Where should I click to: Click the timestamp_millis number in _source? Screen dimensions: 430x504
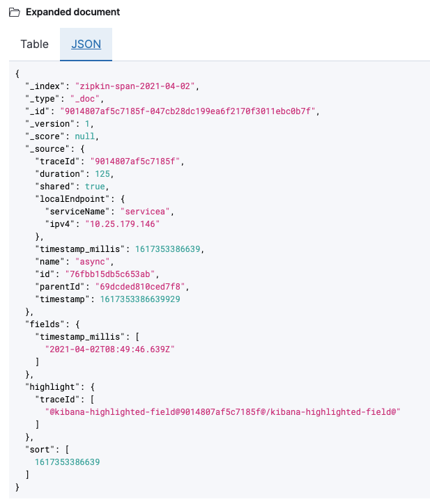point(168,249)
